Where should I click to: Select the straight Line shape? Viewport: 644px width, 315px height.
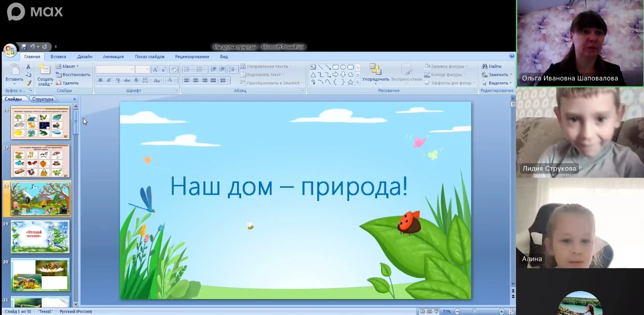coord(321,67)
